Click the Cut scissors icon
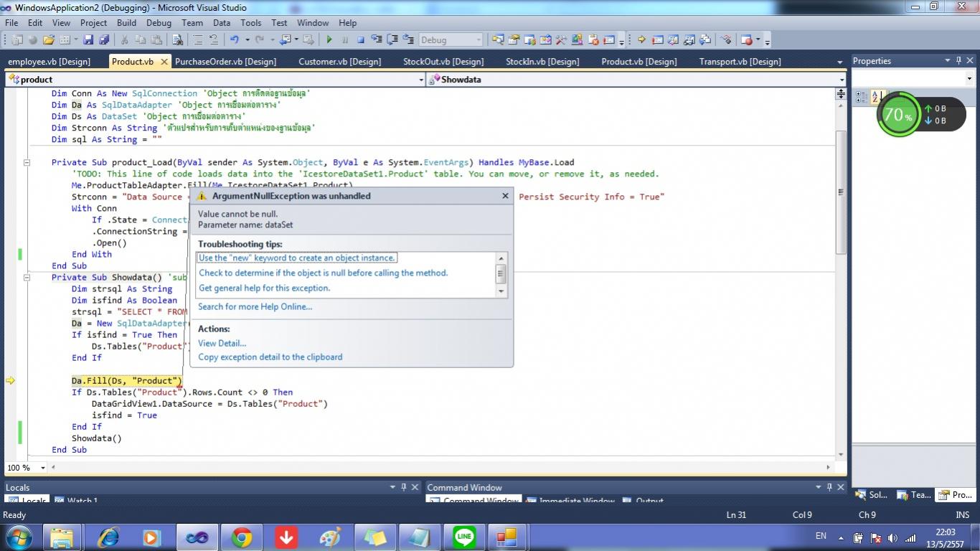This screenshot has height=551, width=980. pyautogui.click(x=124, y=40)
